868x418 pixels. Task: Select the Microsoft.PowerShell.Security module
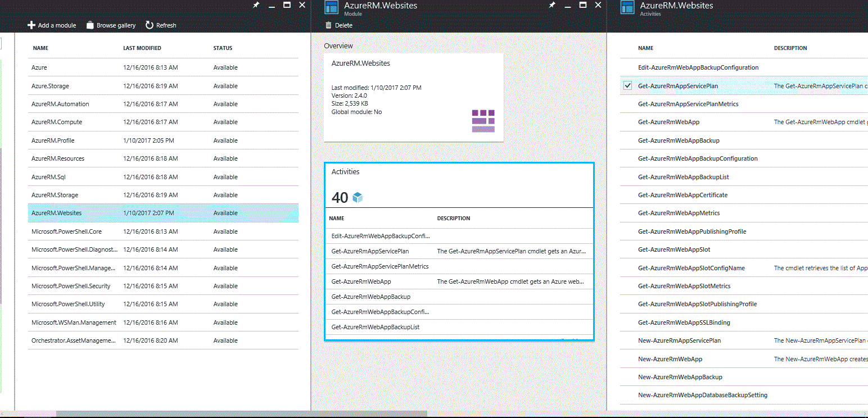pyautogui.click(x=163, y=286)
